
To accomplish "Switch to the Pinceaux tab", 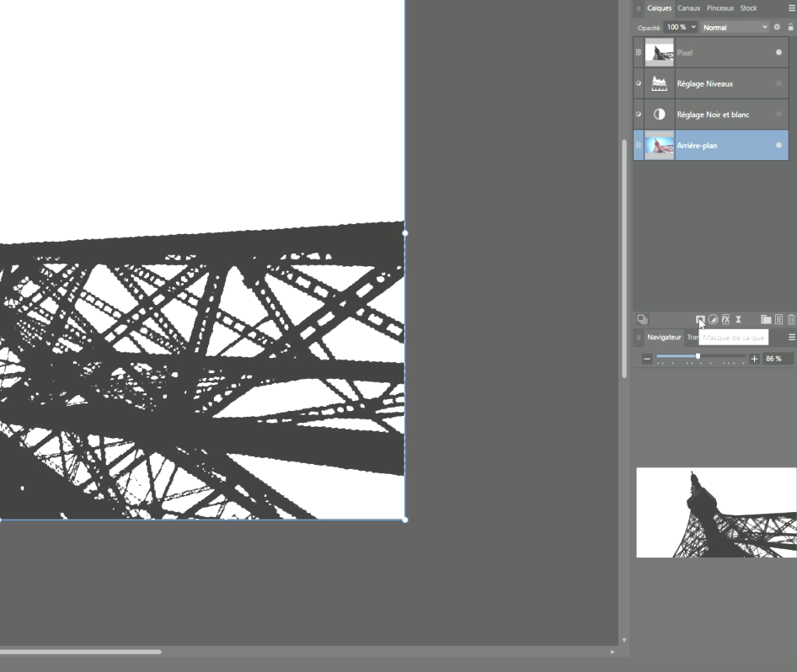I will tap(720, 8).
